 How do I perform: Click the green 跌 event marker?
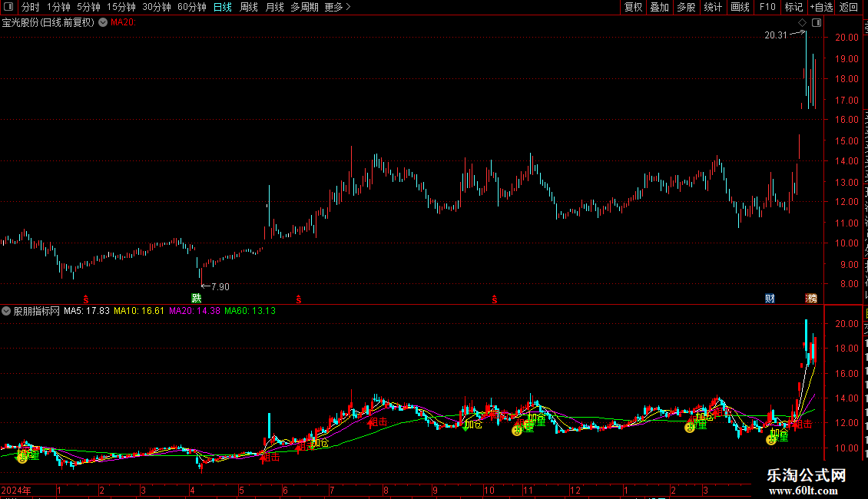196,298
